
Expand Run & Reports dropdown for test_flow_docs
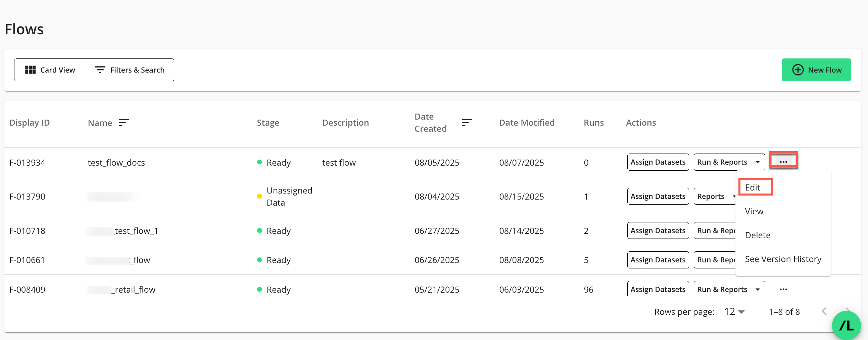(x=758, y=162)
